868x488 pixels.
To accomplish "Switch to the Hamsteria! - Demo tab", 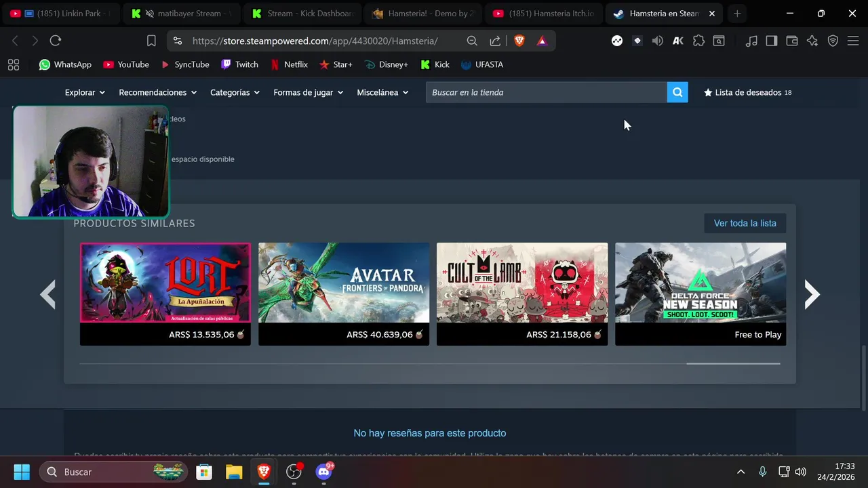I will [424, 14].
